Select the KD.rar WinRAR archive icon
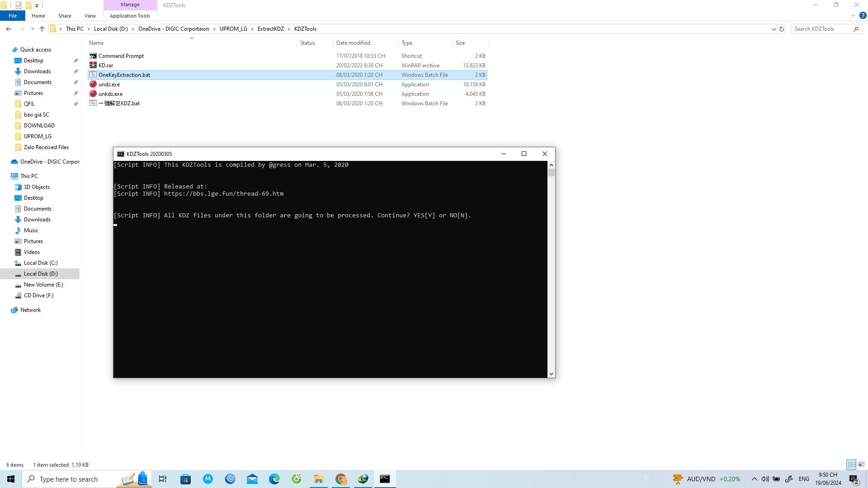Image resolution: width=868 pixels, height=488 pixels. point(93,66)
